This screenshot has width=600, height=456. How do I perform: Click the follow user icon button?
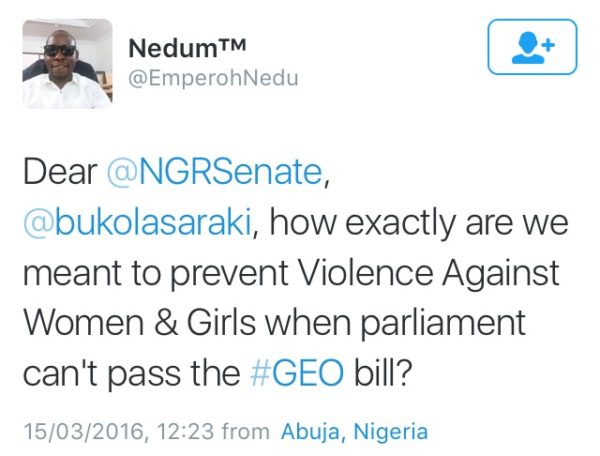532,47
